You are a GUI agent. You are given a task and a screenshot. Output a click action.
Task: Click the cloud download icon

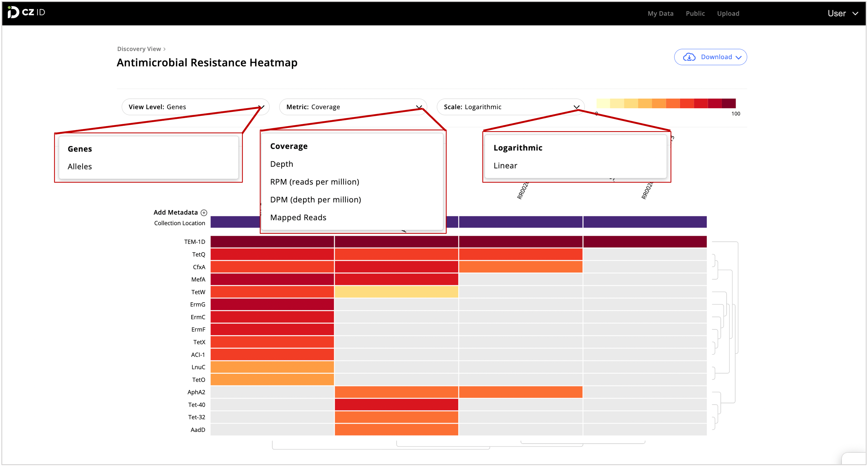(689, 57)
